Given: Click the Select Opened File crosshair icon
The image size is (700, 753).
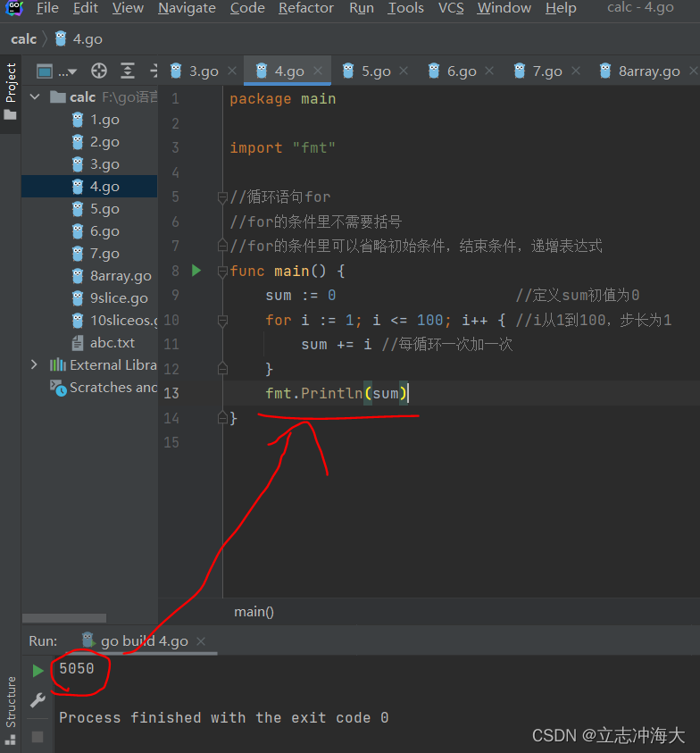Looking at the screenshot, I should tap(99, 71).
